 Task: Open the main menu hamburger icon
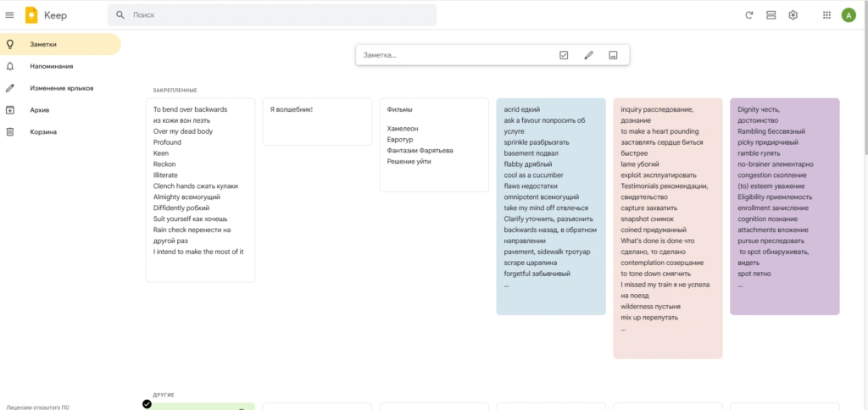(x=9, y=15)
